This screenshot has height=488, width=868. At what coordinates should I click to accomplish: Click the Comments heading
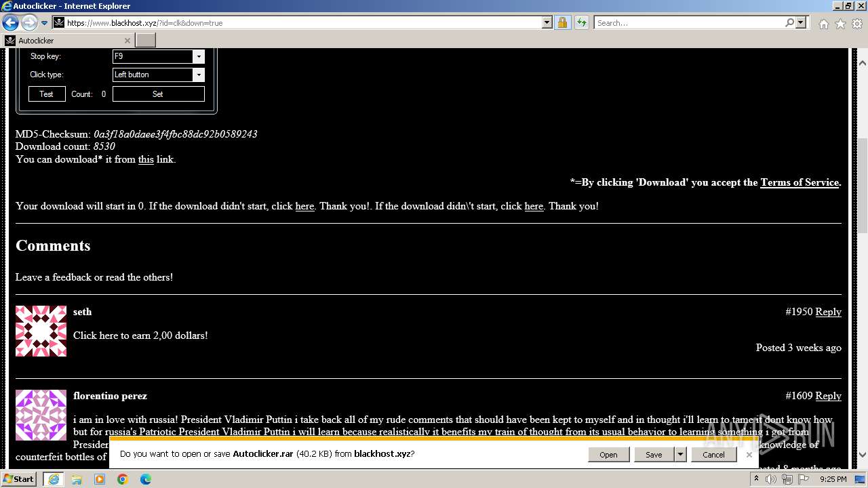53,245
